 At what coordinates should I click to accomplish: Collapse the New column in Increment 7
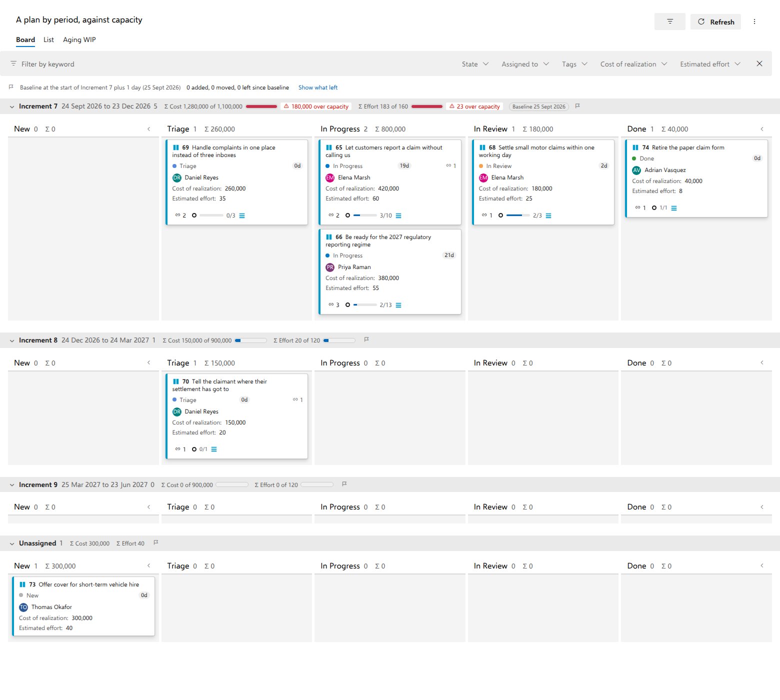[x=149, y=129]
